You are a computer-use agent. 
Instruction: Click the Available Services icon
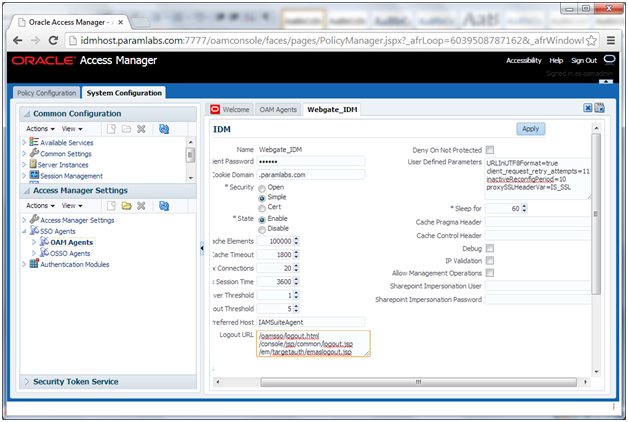click(34, 142)
